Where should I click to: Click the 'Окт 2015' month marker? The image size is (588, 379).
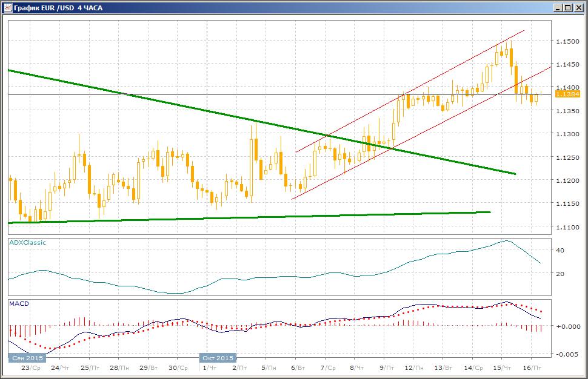[x=218, y=358]
